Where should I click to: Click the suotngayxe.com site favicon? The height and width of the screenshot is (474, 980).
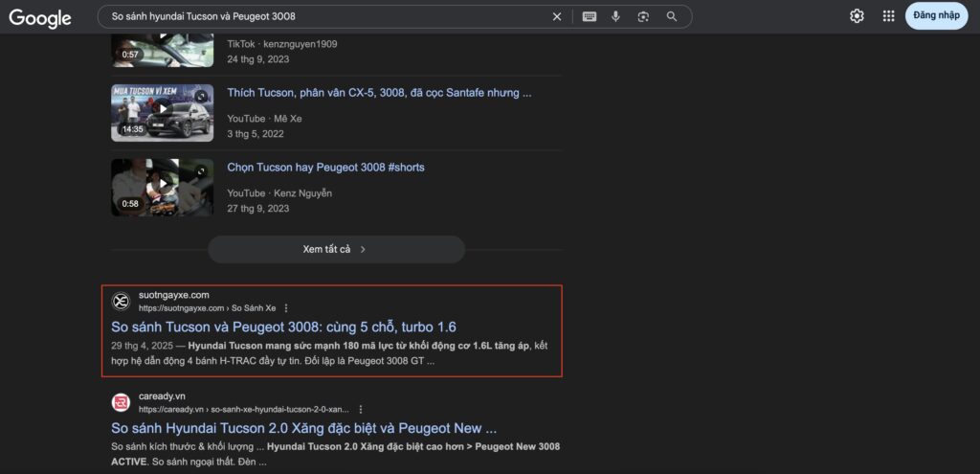coord(121,302)
